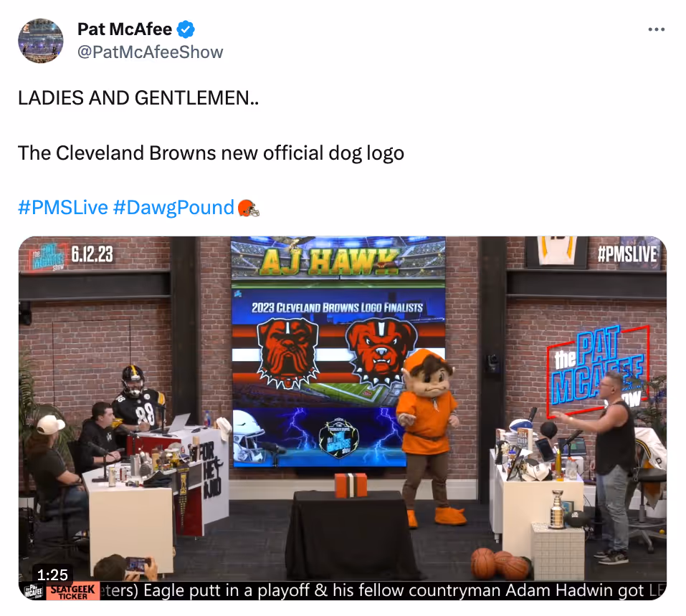Click the #PMSLIVE watermark in video

(628, 254)
